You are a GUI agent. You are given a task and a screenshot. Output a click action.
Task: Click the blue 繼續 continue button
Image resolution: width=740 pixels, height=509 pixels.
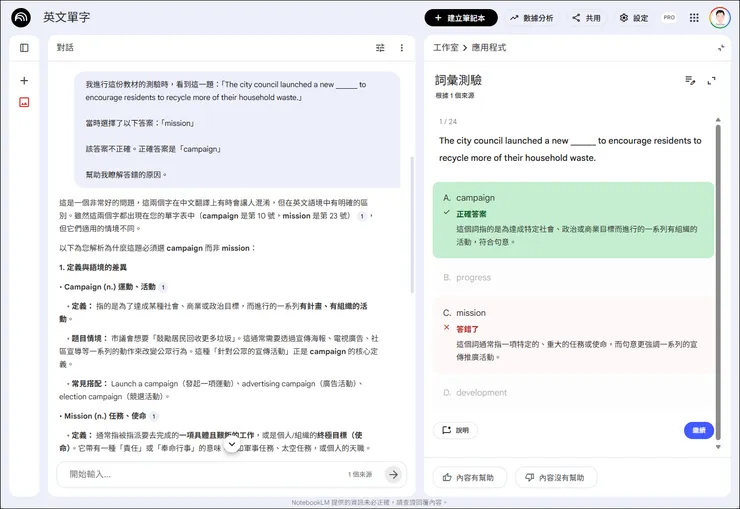pos(698,430)
